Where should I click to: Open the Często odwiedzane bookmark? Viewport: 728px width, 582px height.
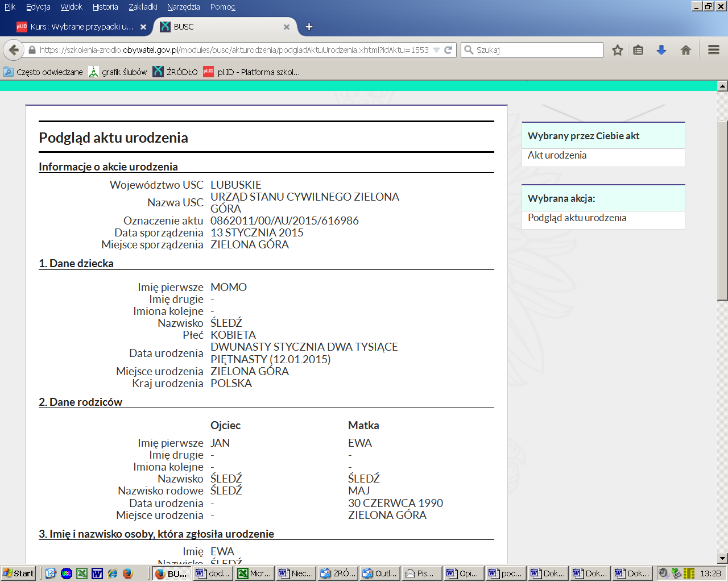(43, 72)
